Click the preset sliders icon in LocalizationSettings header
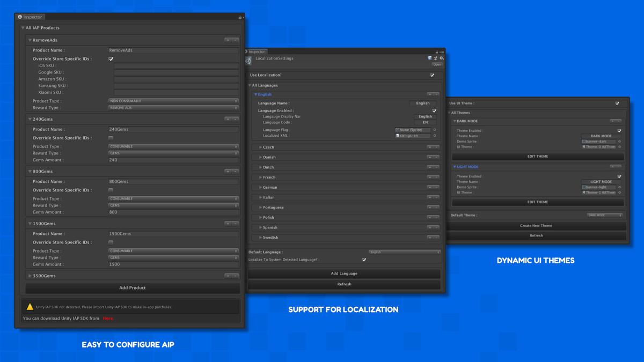 [435, 58]
